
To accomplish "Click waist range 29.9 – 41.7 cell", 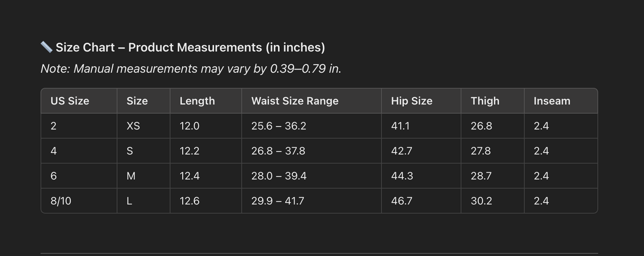I will tap(278, 201).
